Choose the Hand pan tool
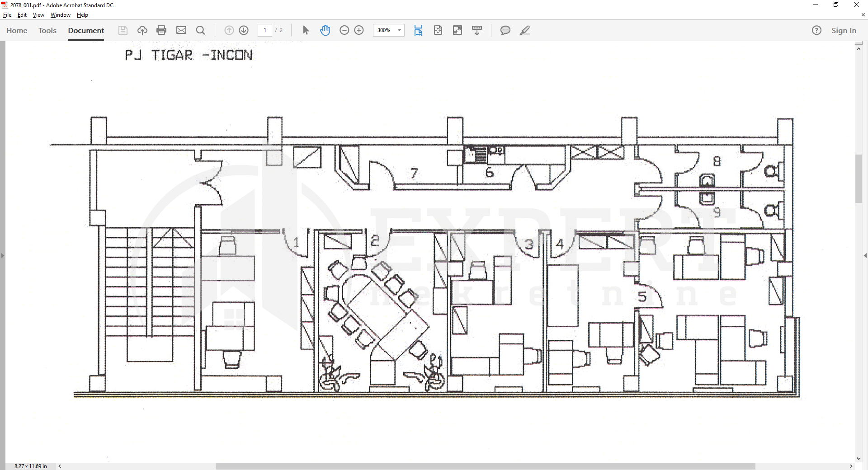868x470 pixels. point(325,30)
